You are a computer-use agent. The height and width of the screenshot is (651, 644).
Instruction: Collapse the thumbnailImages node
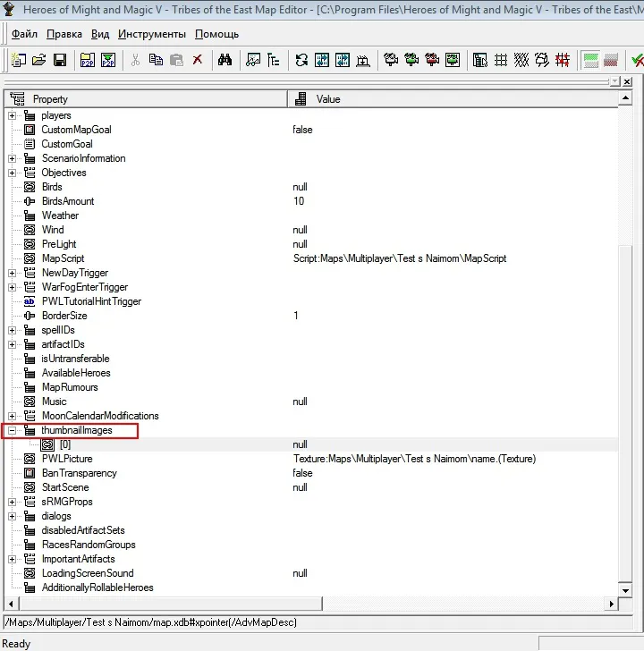tap(12, 430)
